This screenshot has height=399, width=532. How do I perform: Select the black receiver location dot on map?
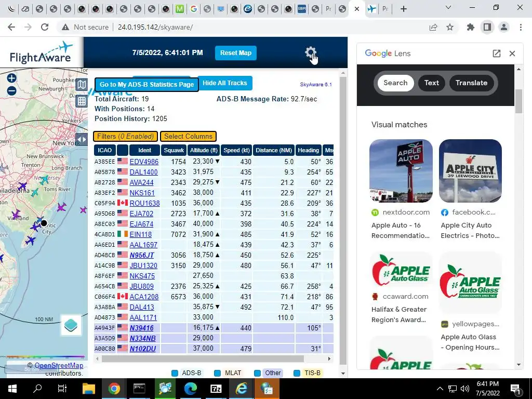click(44, 223)
